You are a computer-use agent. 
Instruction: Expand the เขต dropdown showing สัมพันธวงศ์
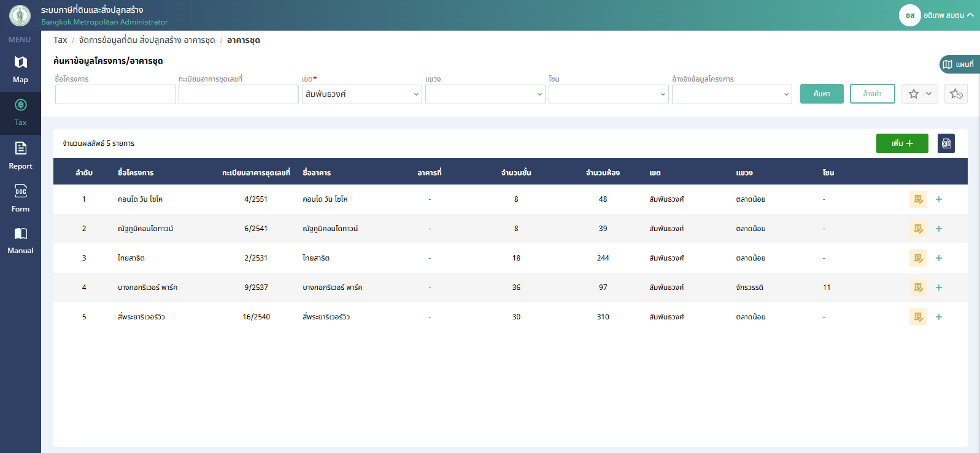(361, 94)
